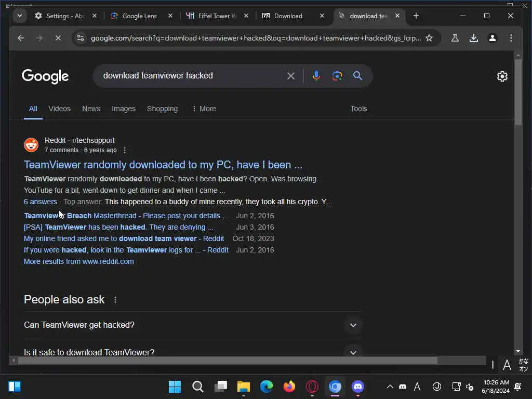This screenshot has height=399, width=532.
Task: Close the Download tab
Action: coord(322,16)
